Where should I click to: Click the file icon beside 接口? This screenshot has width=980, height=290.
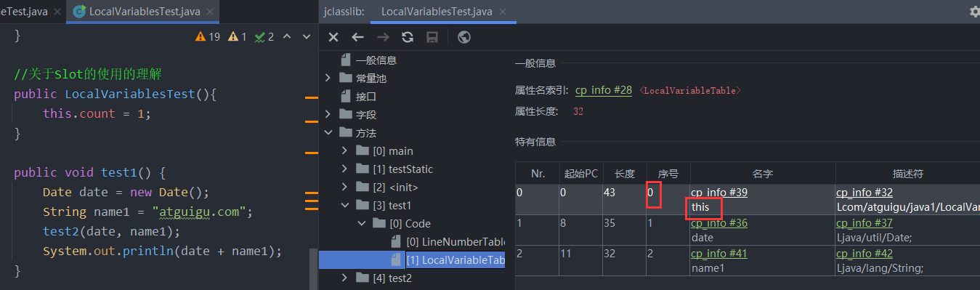coord(346,97)
